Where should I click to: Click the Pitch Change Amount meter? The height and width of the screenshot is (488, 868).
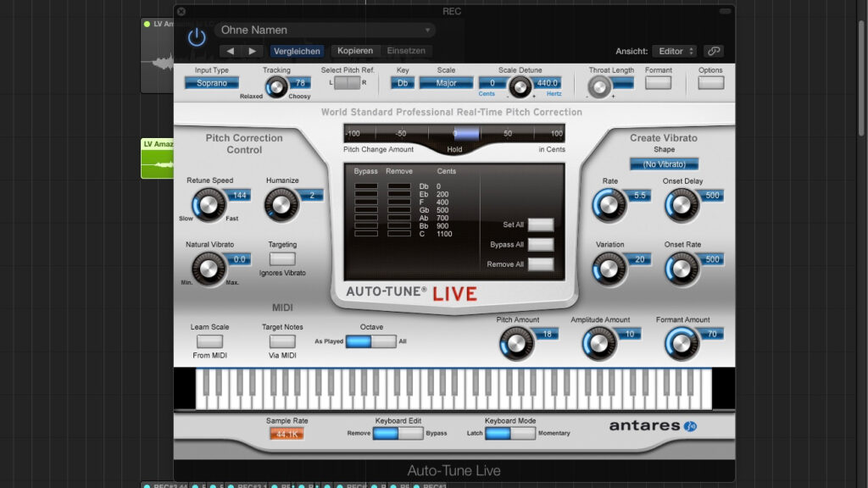[x=454, y=133]
